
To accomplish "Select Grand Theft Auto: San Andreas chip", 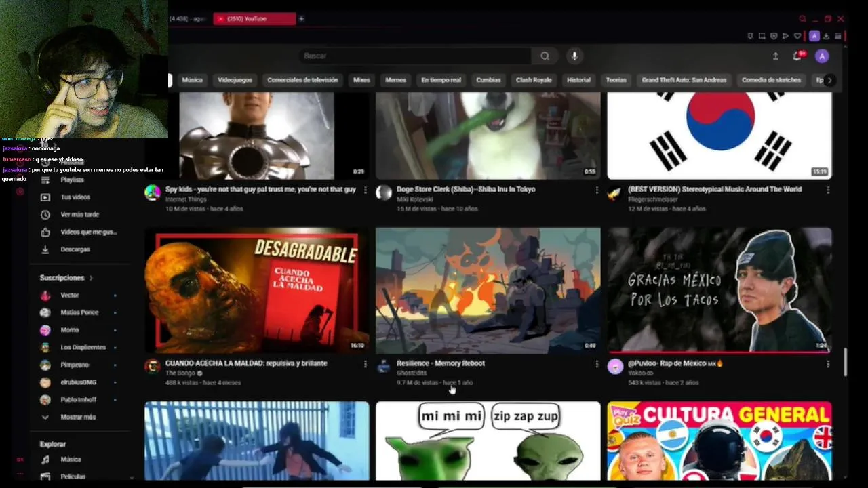I will [684, 80].
